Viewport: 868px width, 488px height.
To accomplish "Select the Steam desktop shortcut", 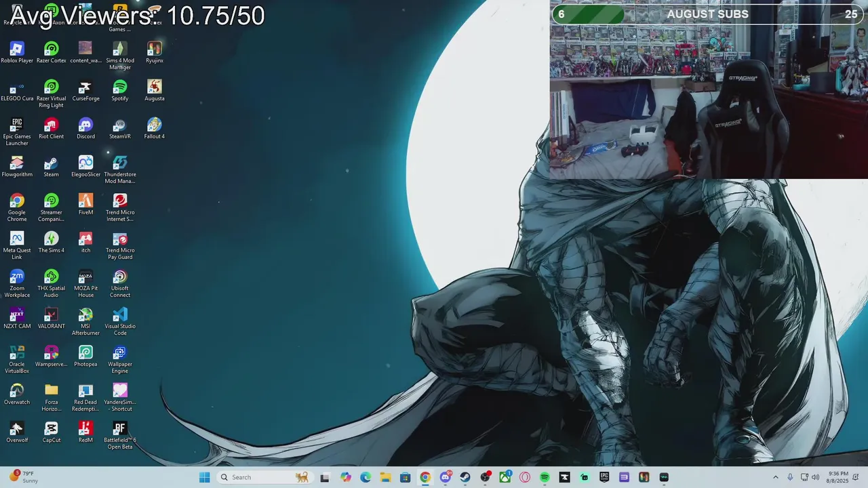I will [x=51, y=166].
